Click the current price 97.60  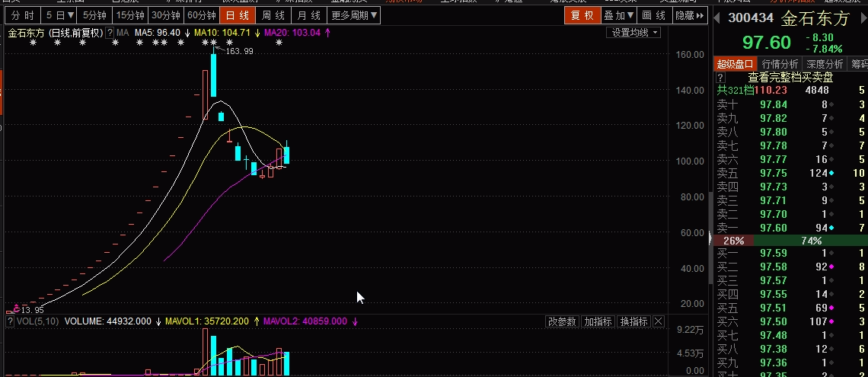tap(767, 43)
